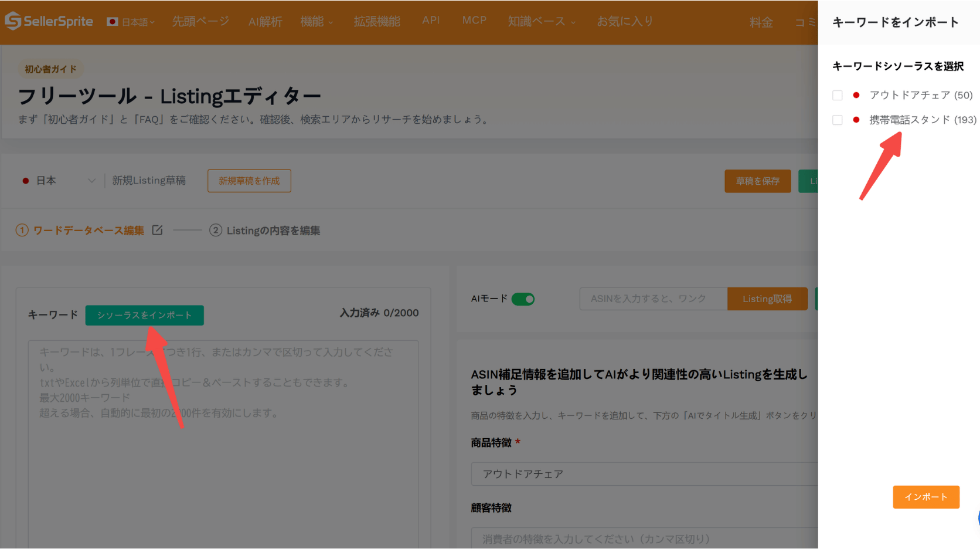The image size is (980, 552).
Task: Open 拡張機能 menu item
Action: (x=377, y=22)
